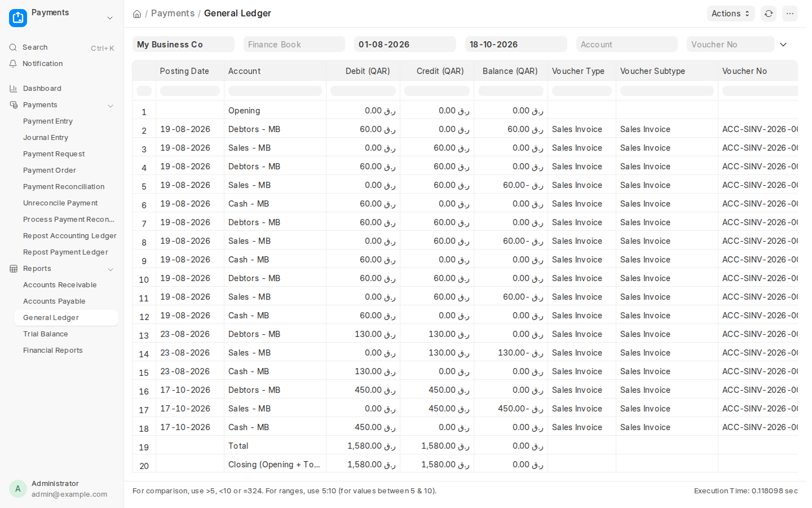
Task: Click the Balance (QAR) column header
Action: [x=511, y=71]
